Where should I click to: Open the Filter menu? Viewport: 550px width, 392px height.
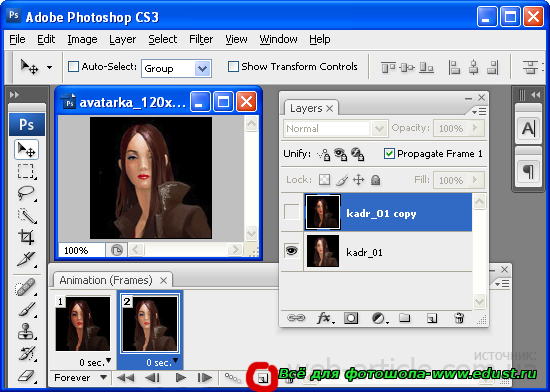pyautogui.click(x=201, y=39)
